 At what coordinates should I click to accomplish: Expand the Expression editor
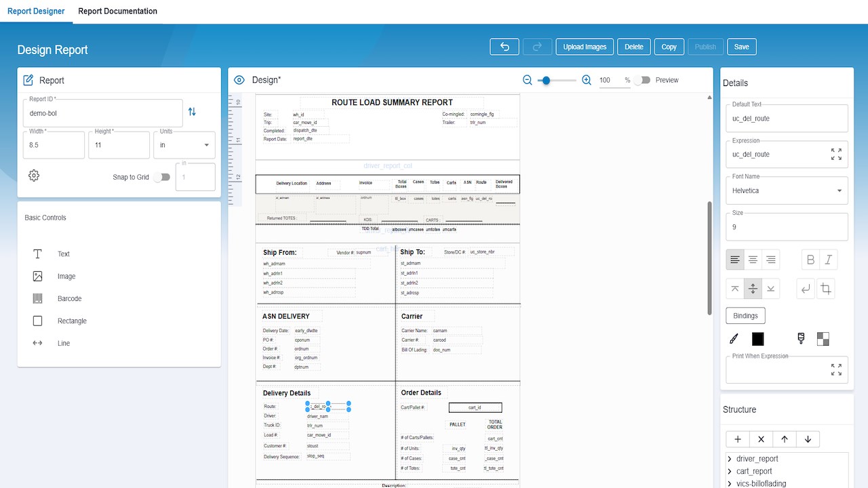click(x=836, y=155)
